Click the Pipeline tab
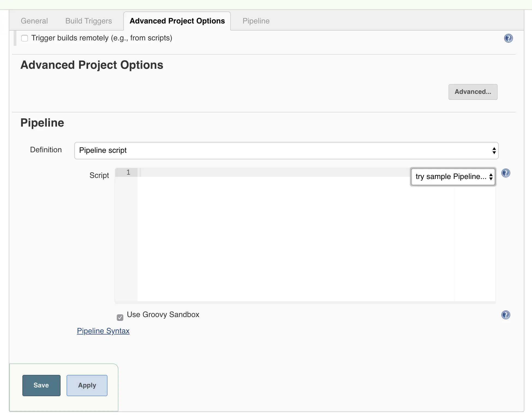Viewport: 532px width, 418px height. click(255, 21)
